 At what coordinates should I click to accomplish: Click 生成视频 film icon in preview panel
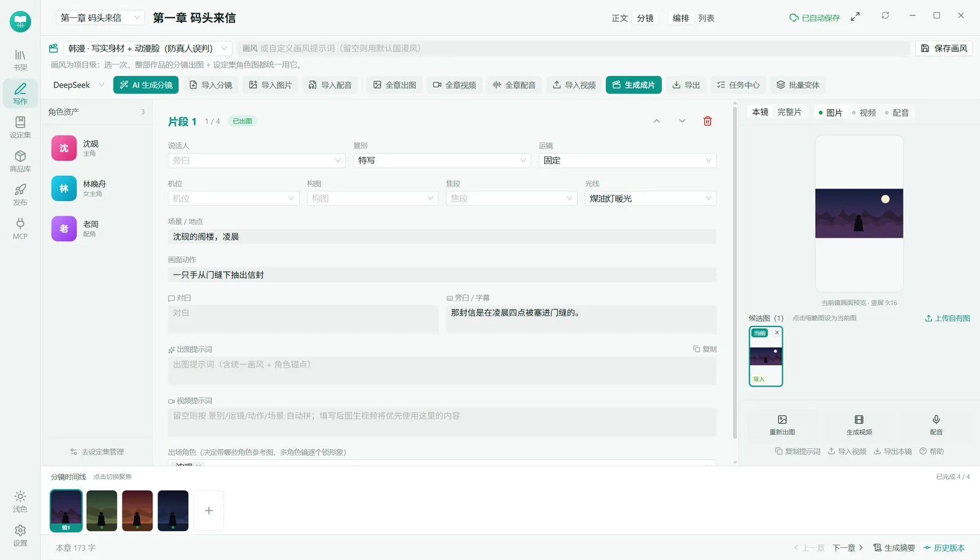point(859,425)
